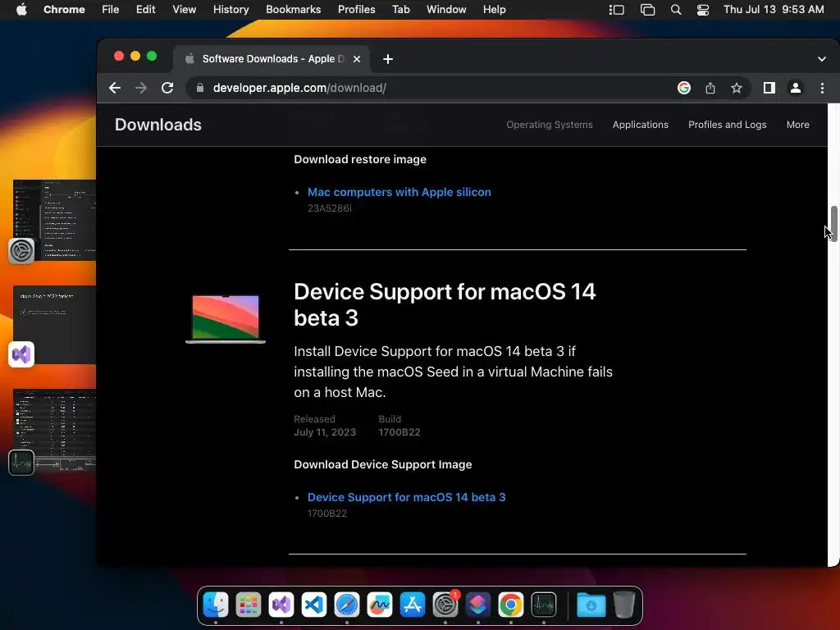Open the History menu

(231, 10)
